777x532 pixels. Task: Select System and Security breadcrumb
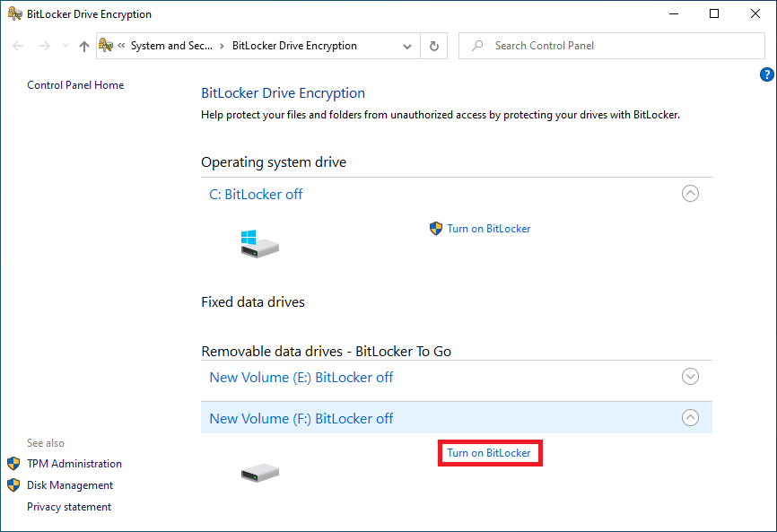(171, 46)
